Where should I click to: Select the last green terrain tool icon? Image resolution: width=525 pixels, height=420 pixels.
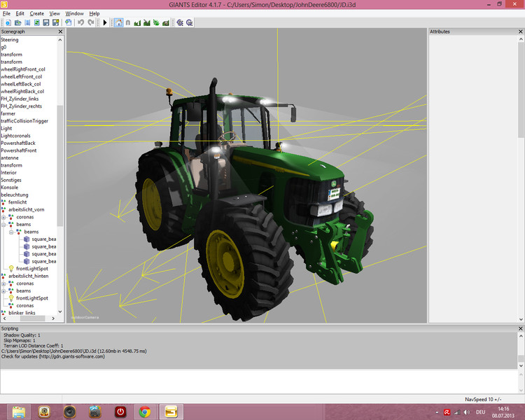tap(166, 22)
